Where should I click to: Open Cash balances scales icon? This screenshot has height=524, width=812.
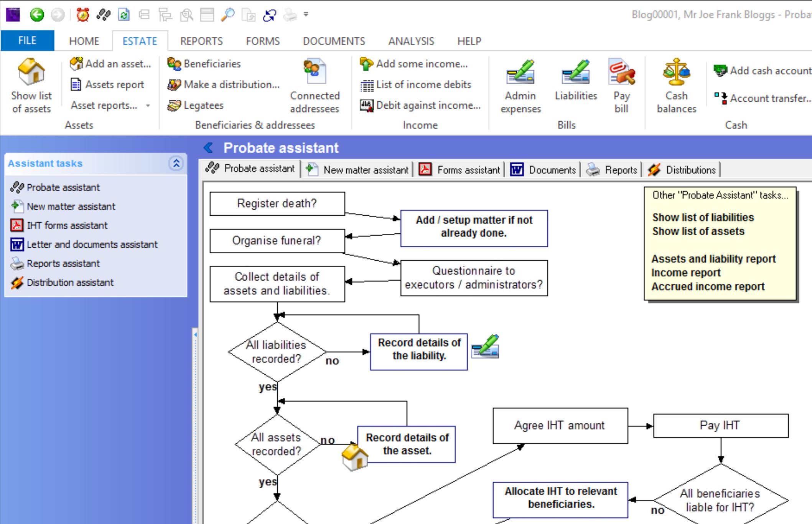pos(676,73)
